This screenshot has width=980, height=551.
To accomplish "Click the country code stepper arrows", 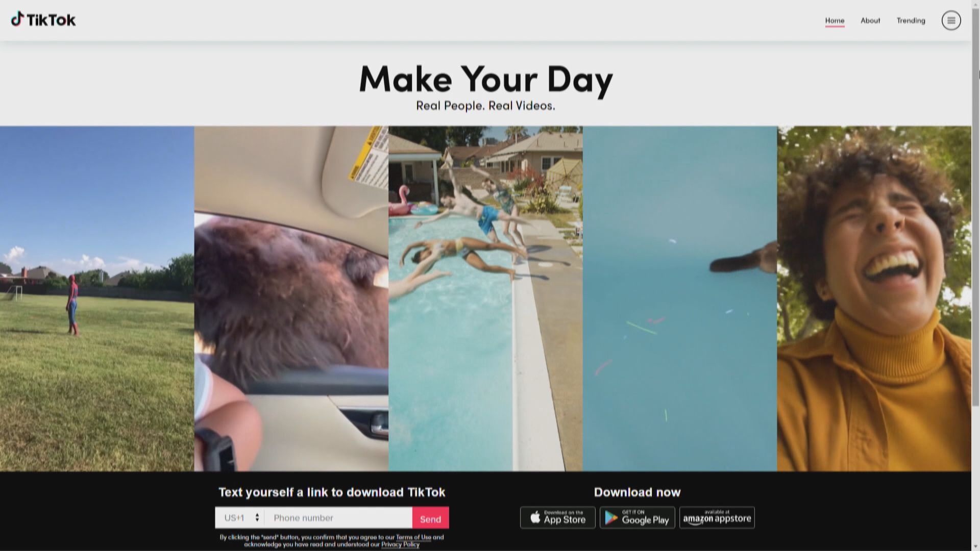I will 257,517.
